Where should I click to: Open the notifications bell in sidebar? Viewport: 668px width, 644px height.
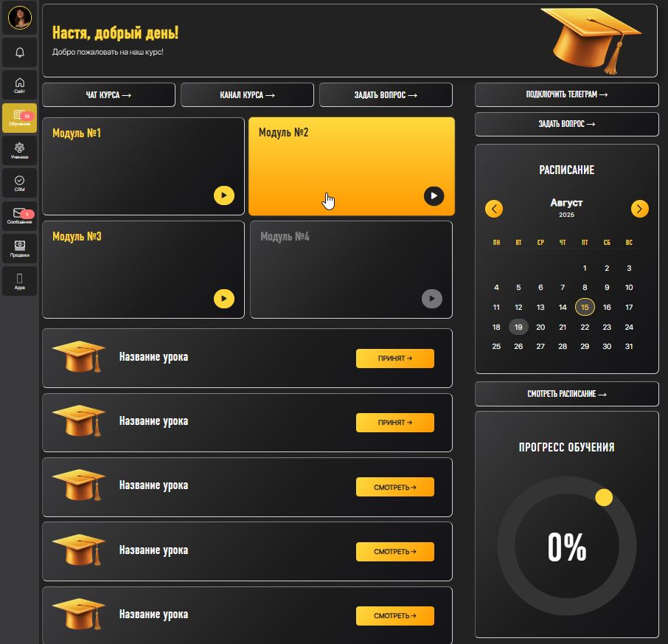click(20, 52)
